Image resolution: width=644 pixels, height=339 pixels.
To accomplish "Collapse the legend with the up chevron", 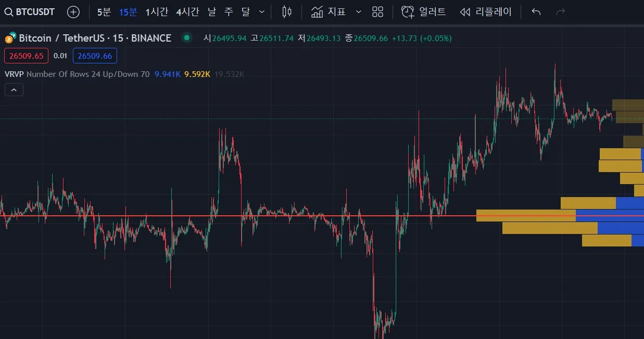I will pos(14,89).
